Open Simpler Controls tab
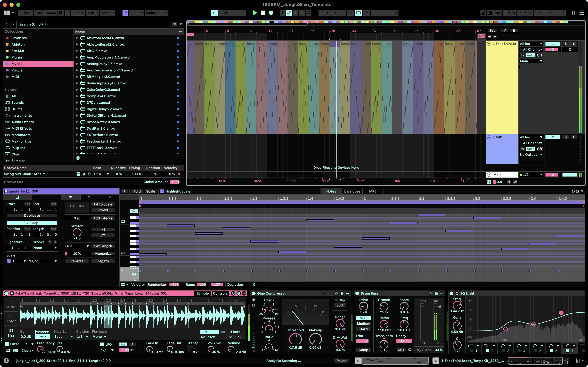The image size is (588, 367). 220,294
